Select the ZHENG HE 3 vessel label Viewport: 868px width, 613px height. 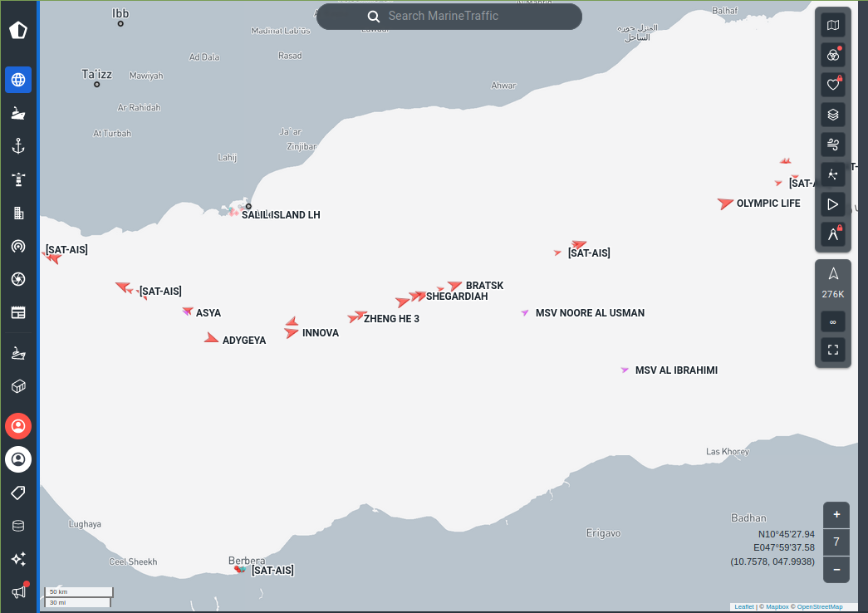pyautogui.click(x=391, y=319)
